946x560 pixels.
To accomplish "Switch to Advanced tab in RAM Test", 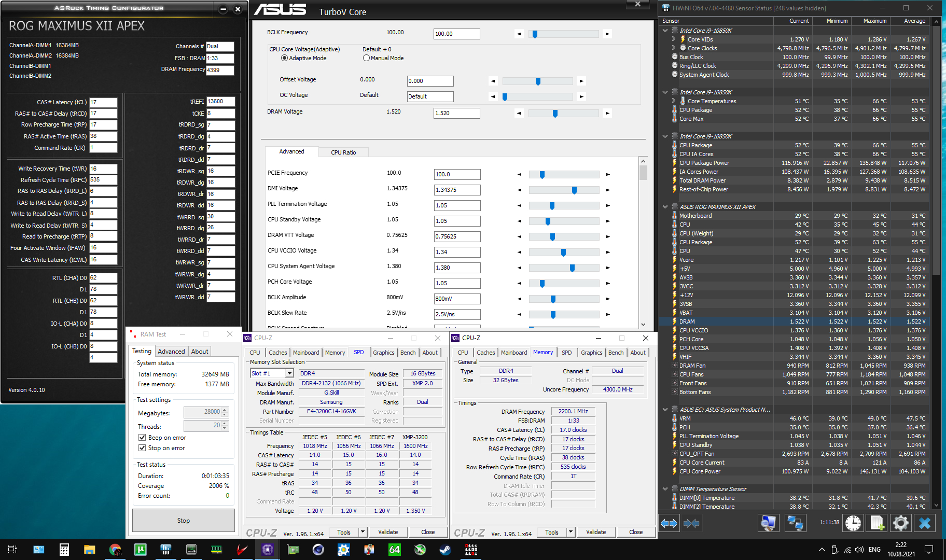I will pos(171,352).
